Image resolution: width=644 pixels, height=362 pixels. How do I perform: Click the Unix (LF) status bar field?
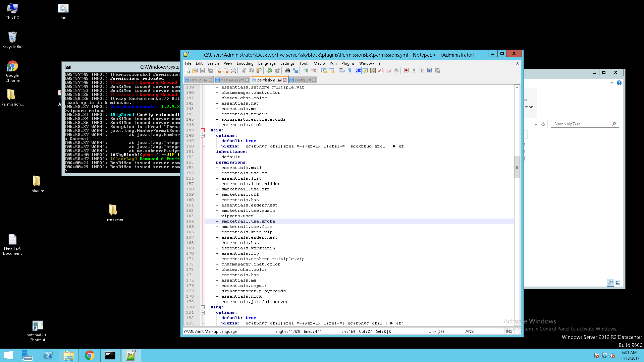click(436, 331)
